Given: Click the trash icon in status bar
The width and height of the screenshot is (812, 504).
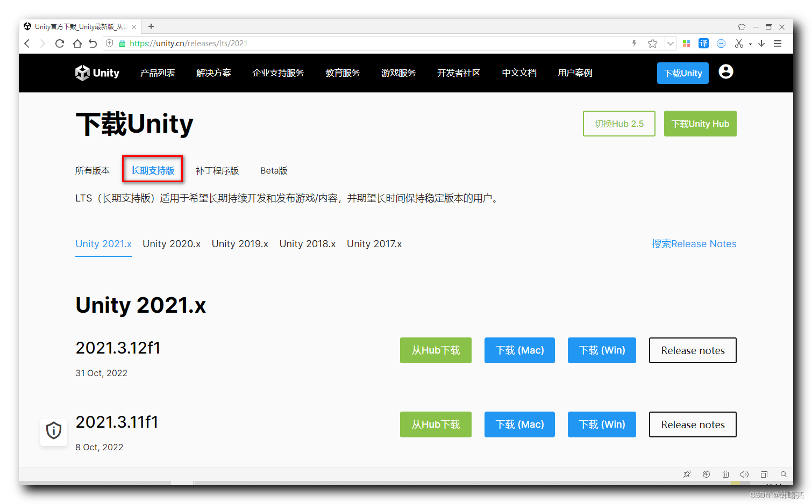Looking at the screenshot, I should coord(725,474).
